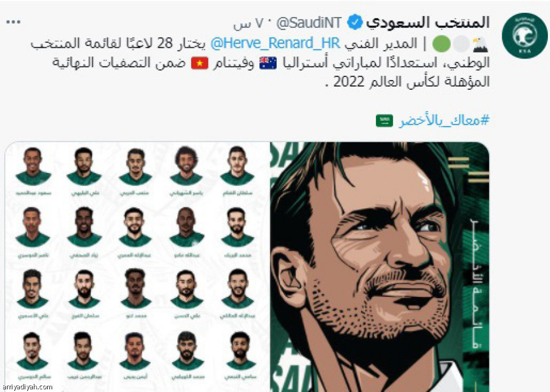Select the curly-haired player portrait in top row
550x392 pixels.
(186, 165)
